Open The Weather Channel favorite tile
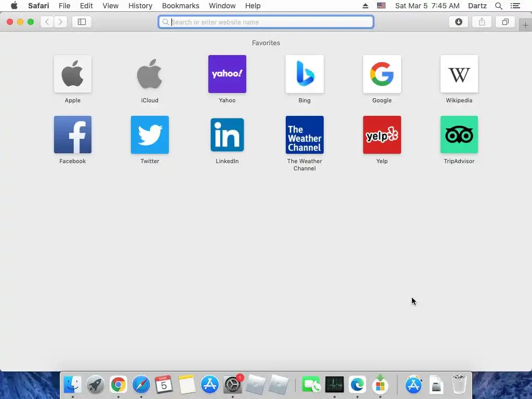This screenshot has width=532, height=399. point(304,135)
